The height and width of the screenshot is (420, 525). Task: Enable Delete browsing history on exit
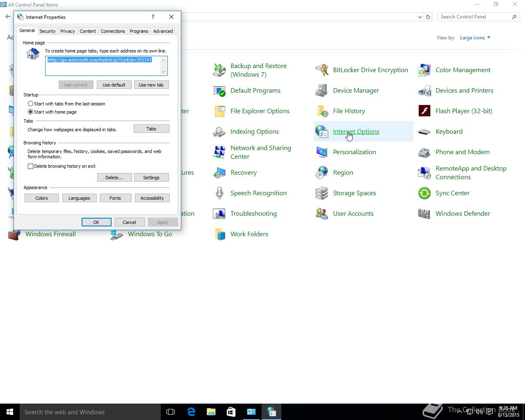coord(30,166)
